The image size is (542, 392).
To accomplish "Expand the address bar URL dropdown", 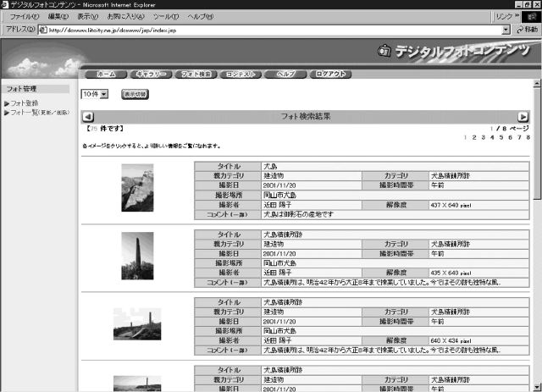I will click(x=506, y=29).
